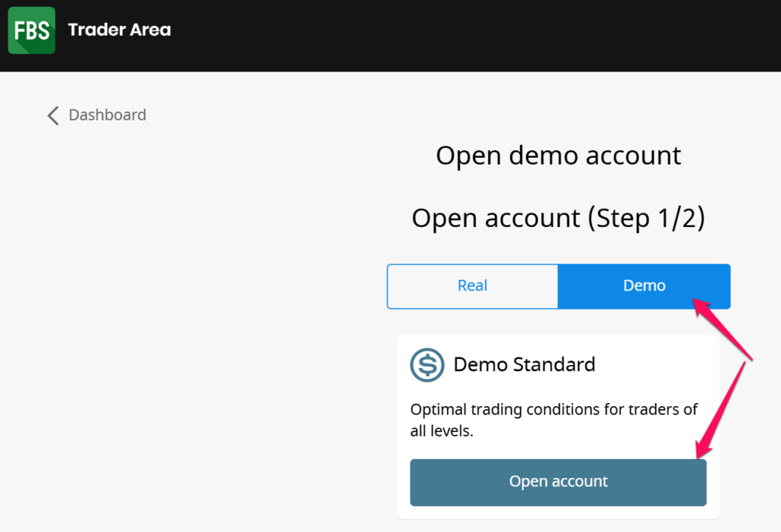
Task: Return to the Dashboard link
Action: (x=107, y=115)
